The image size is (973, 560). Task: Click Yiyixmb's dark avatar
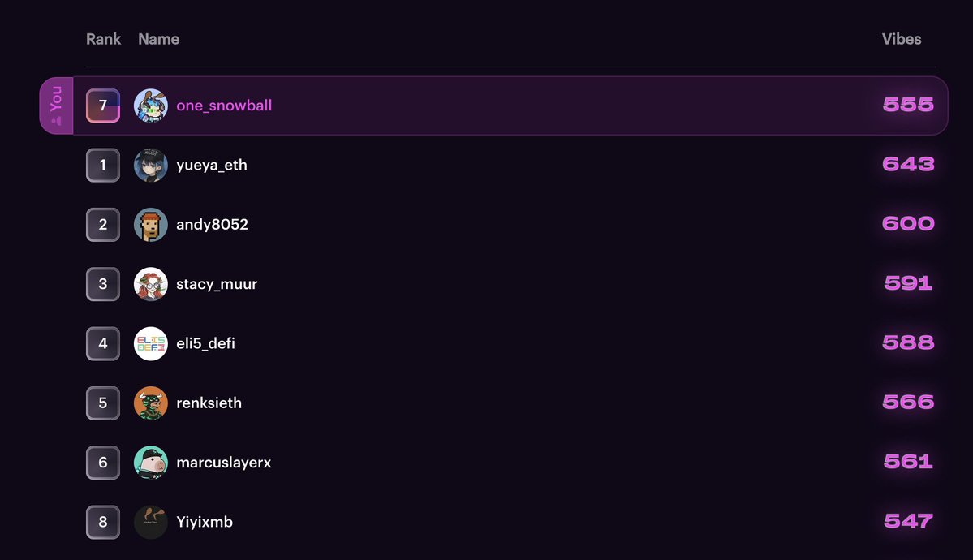pyautogui.click(x=151, y=522)
